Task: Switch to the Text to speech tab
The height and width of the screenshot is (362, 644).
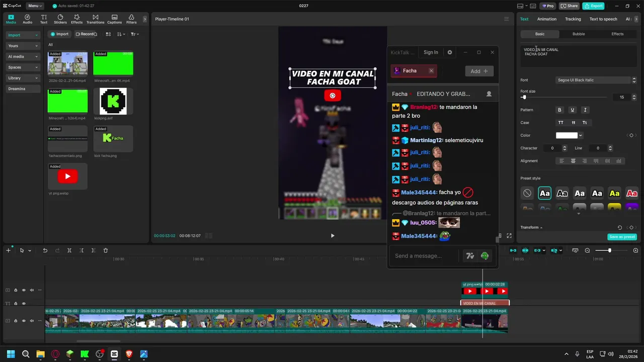Action: (x=603, y=19)
